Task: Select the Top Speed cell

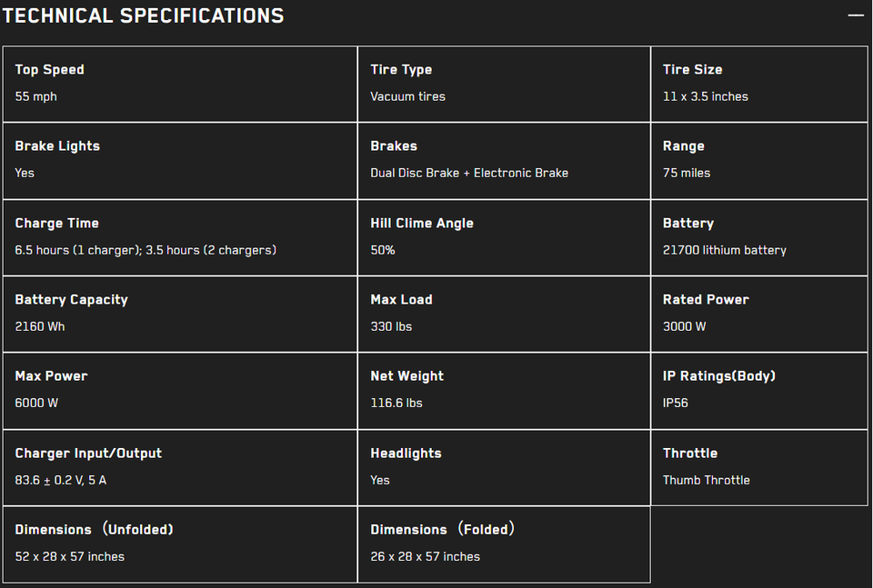Action: [x=180, y=84]
